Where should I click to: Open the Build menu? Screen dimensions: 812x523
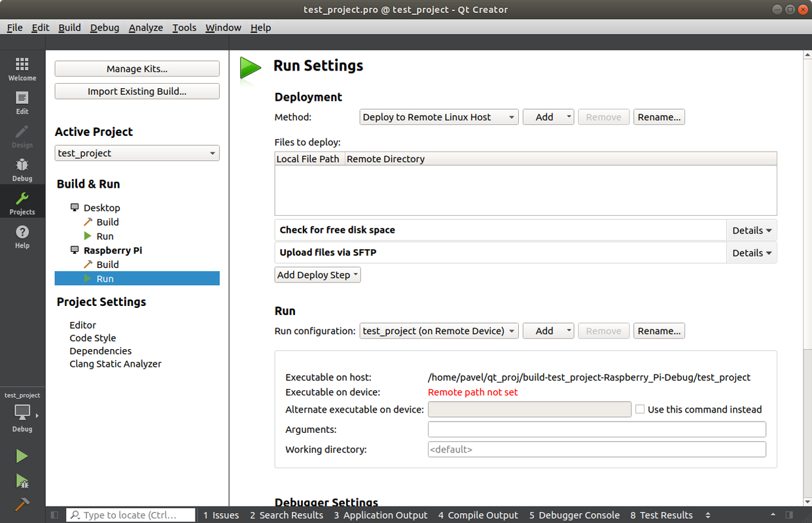pos(69,27)
